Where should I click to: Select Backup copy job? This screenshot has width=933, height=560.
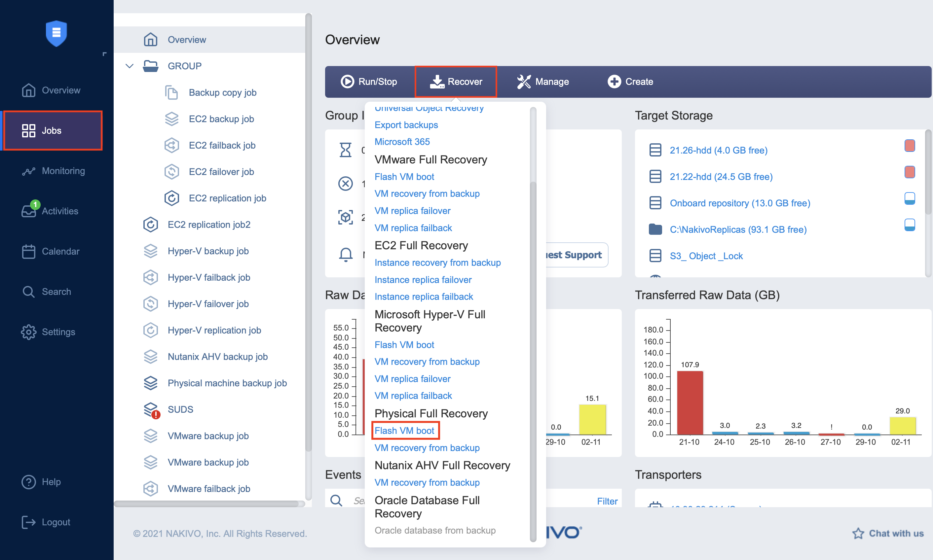tap(222, 92)
